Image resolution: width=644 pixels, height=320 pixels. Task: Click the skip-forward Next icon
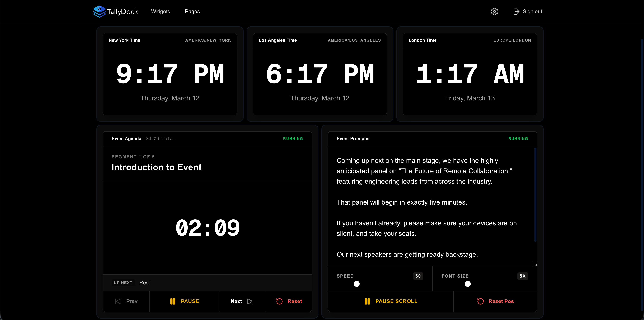(x=250, y=301)
